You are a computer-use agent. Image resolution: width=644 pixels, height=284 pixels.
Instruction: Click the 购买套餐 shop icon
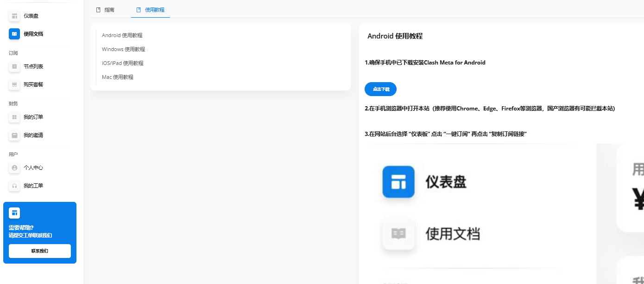click(14, 85)
